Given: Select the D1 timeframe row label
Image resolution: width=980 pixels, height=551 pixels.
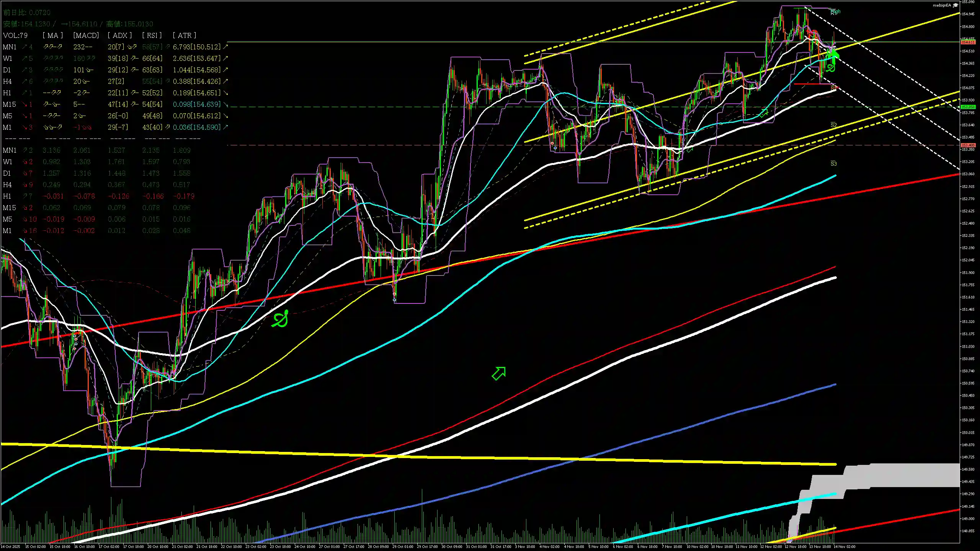Looking at the screenshot, I should pyautogui.click(x=7, y=70).
